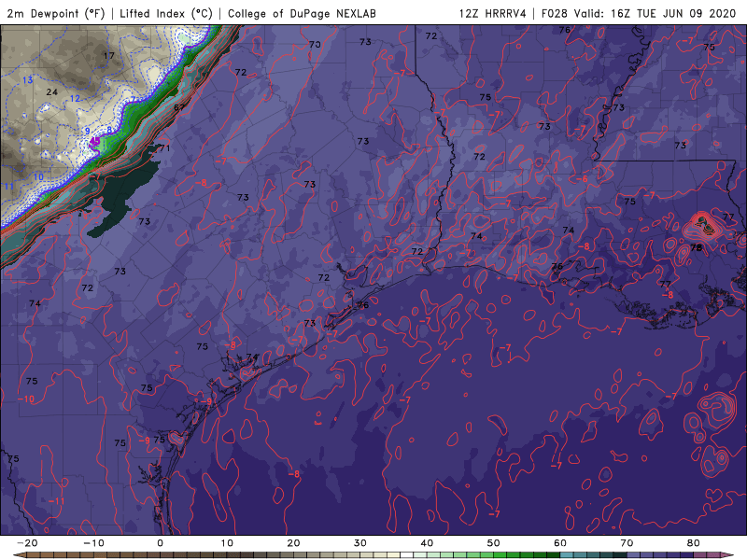Image resolution: width=747 pixels, height=560 pixels.
Task: Click the 40 label on the color scale
Action: (x=427, y=543)
